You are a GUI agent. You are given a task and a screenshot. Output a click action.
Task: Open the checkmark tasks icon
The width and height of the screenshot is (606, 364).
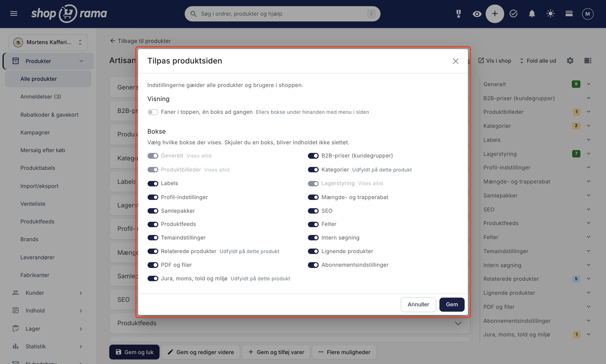513,14
